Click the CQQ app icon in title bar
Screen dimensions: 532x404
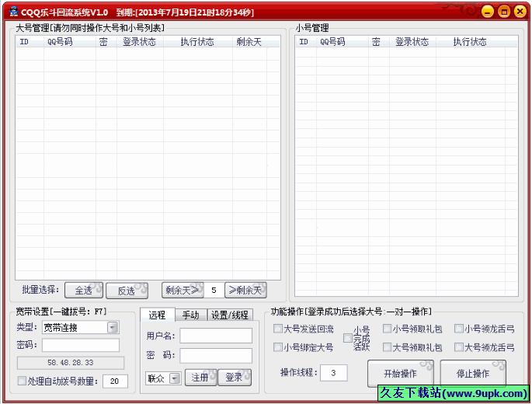click(13, 12)
